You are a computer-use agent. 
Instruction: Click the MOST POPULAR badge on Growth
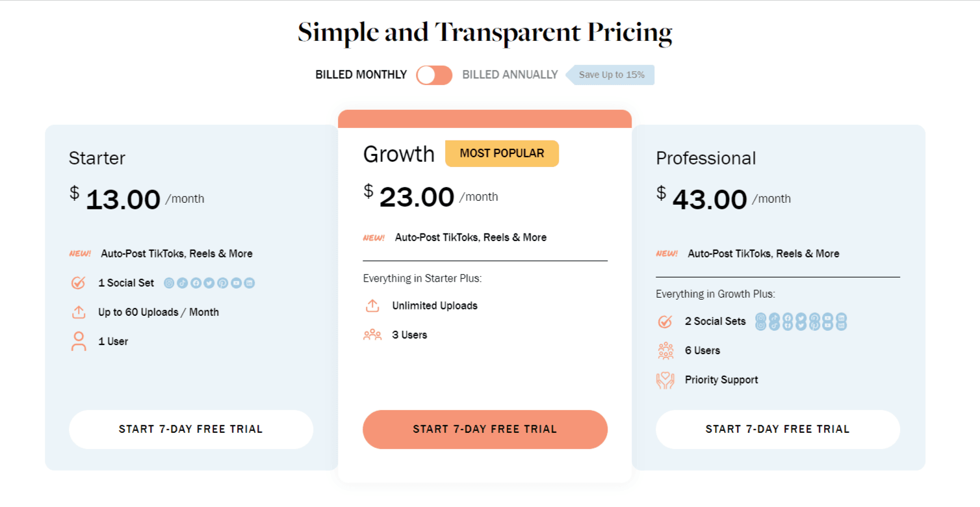(502, 153)
